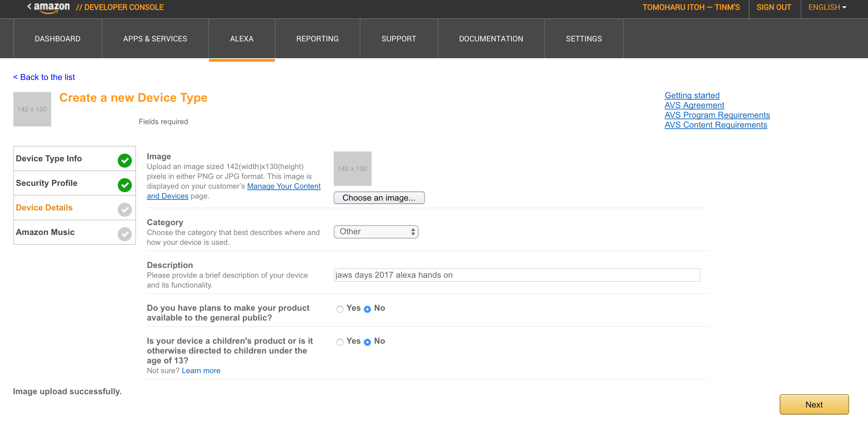
Task: Click the description input field
Action: click(x=516, y=275)
